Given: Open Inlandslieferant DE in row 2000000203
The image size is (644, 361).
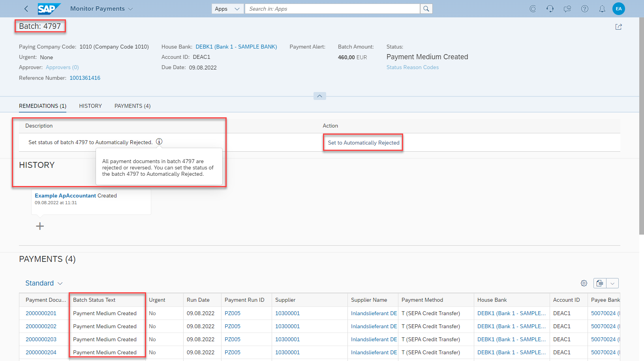Looking at the screenshot, I should (374, 339).
